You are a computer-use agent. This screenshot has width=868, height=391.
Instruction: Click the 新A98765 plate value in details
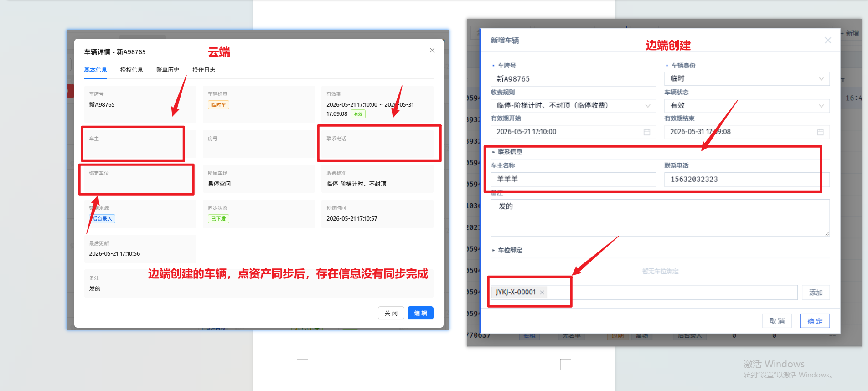point(102,105)
